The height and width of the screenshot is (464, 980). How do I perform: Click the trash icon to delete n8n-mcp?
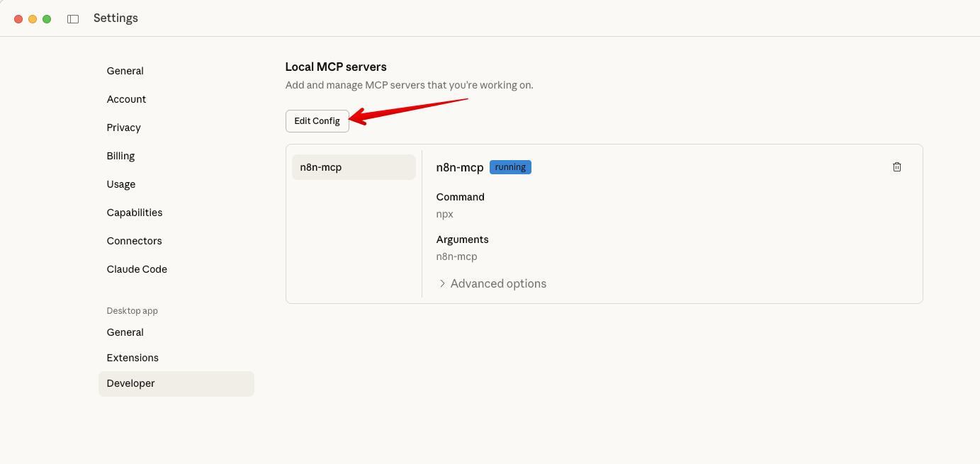pyautogui.click(x=896, y=167)
